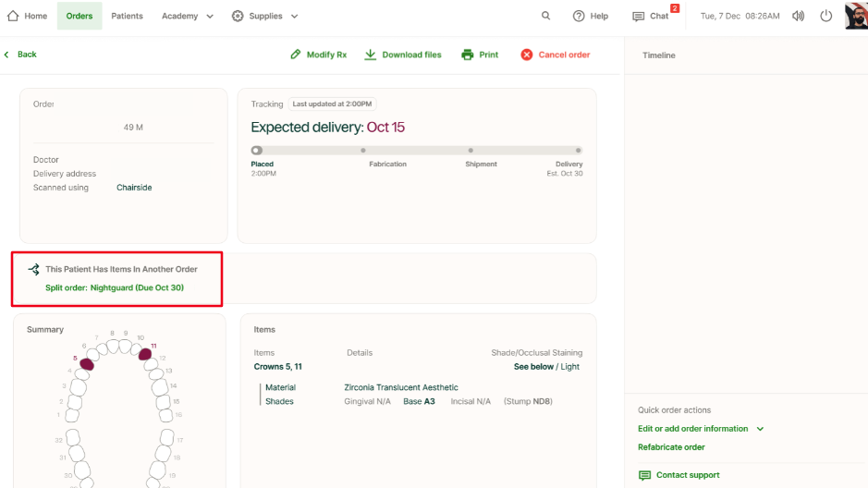Click the Cancel order X icon
Image resolution: width=868 pixels, height=488 pixels.
(527, 55)
